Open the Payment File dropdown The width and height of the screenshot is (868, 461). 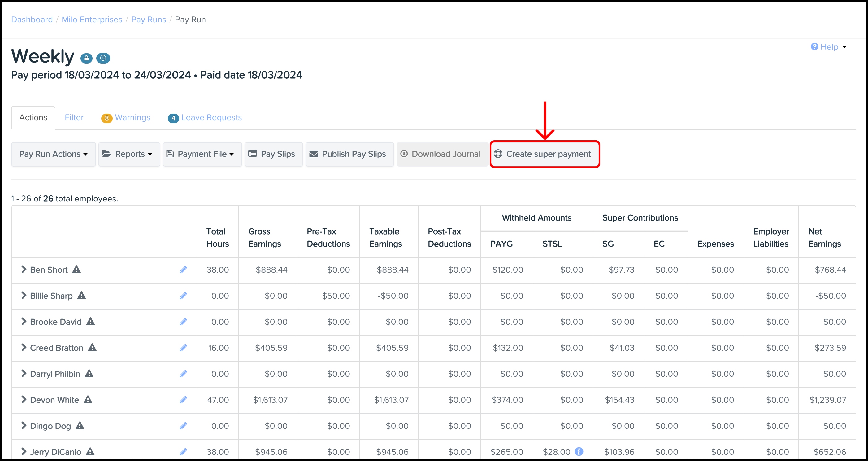click(x=202, y=154)
